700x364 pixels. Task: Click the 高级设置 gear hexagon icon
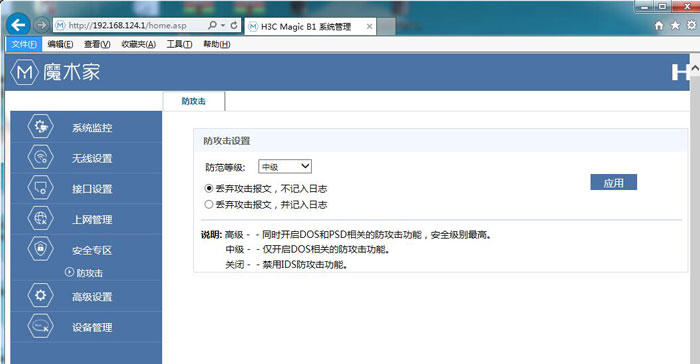[x=41, y=296]
